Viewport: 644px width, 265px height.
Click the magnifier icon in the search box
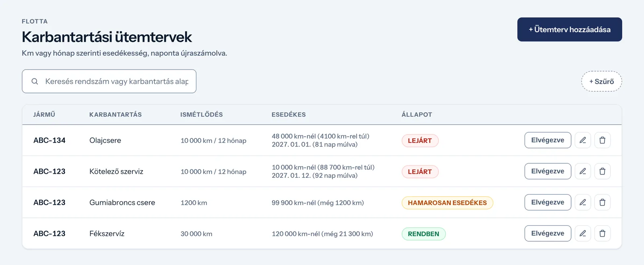pyautogui.click(x=35, y=81)
